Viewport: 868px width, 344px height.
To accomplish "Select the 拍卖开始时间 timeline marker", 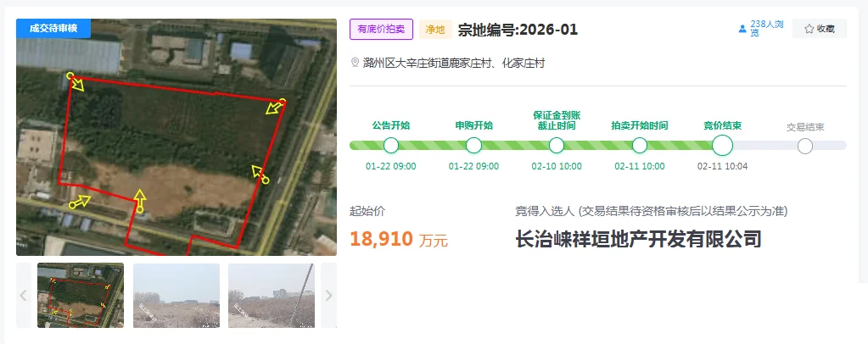I will pos(640,146).
